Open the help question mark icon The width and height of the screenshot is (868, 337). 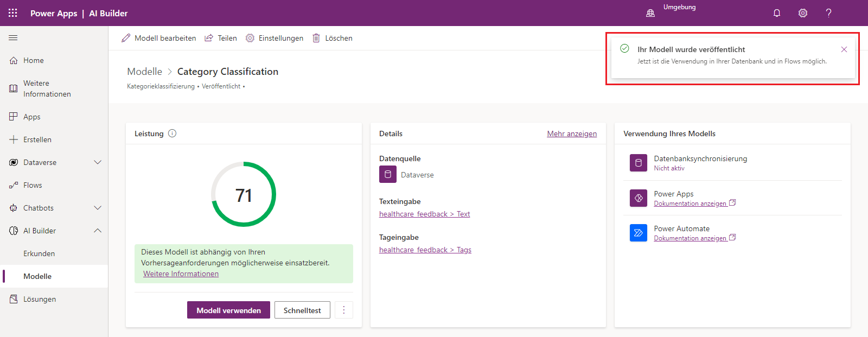coord(828,13)
